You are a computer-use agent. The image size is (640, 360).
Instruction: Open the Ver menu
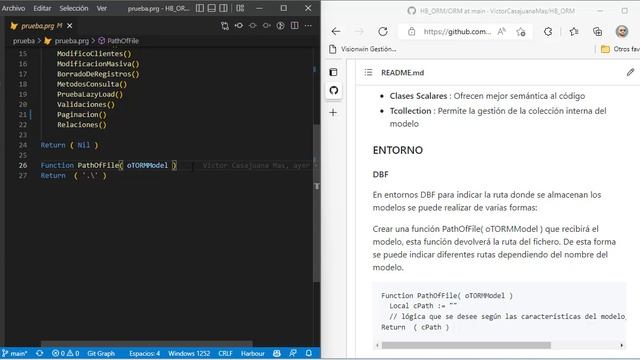point(102,8)
